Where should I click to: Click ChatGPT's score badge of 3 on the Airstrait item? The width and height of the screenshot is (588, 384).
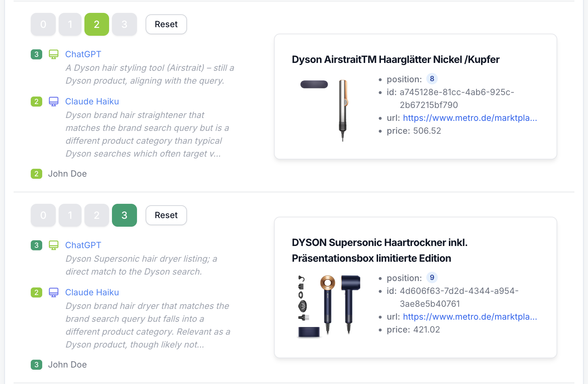point(36,54)
